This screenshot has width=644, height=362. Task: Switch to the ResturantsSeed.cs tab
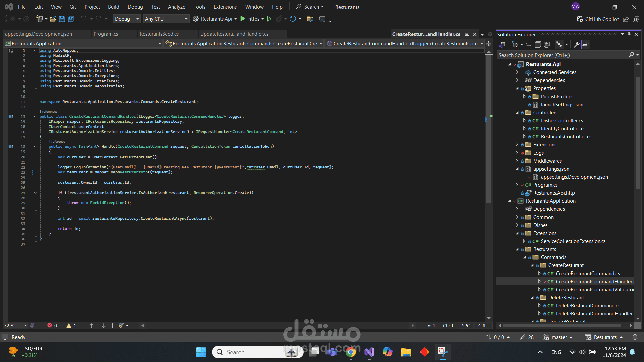(159, 34)
